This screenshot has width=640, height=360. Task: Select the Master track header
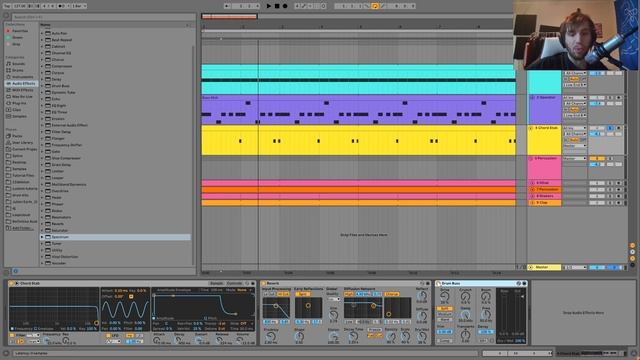[x=544, y=267]
